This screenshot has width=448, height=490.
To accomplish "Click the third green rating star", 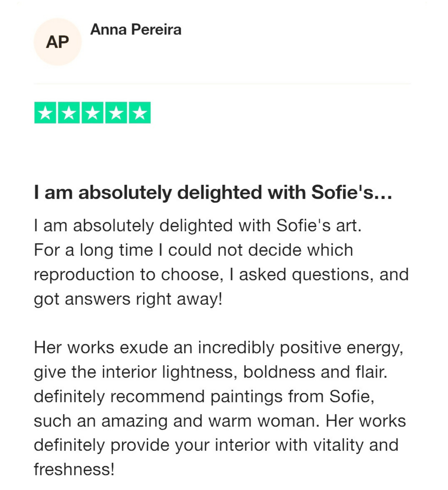I will 92,113.
